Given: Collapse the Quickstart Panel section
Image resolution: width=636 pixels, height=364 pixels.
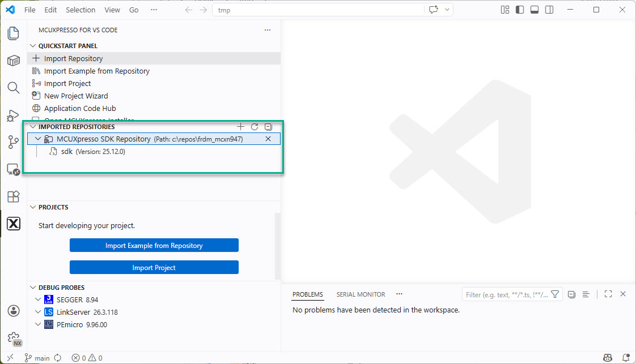Looking at the screenshot, I should (x=33, y=46).
